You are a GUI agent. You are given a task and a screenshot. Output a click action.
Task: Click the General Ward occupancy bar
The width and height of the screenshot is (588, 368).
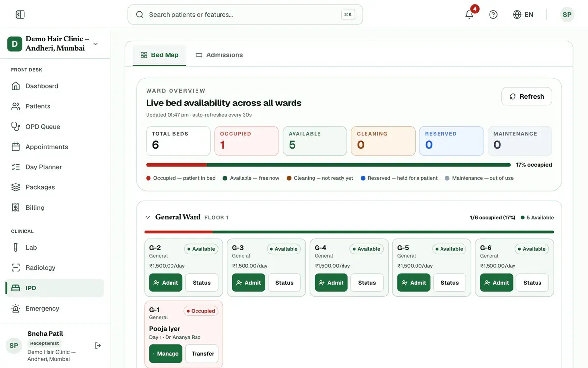[349, 232]
